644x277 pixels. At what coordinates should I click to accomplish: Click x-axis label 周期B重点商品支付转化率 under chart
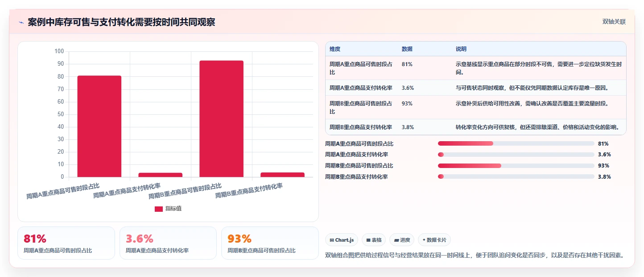(x=249, y=191)
